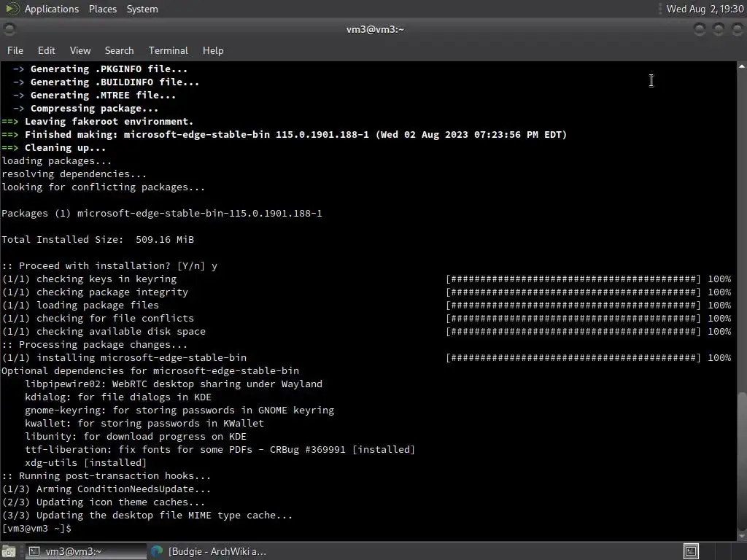Click the Edge browser icon in taskbar
Screen dimensions: 747x560
(x=157, y=551)
